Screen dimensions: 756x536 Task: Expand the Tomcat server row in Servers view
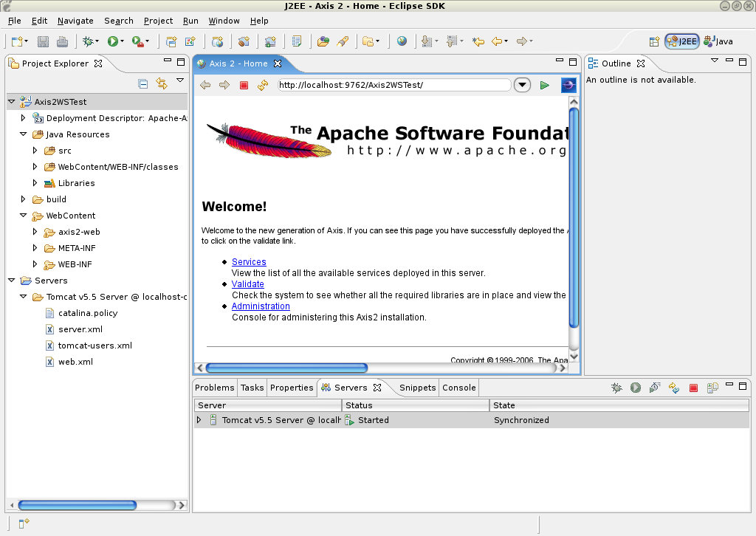[199, 420]
